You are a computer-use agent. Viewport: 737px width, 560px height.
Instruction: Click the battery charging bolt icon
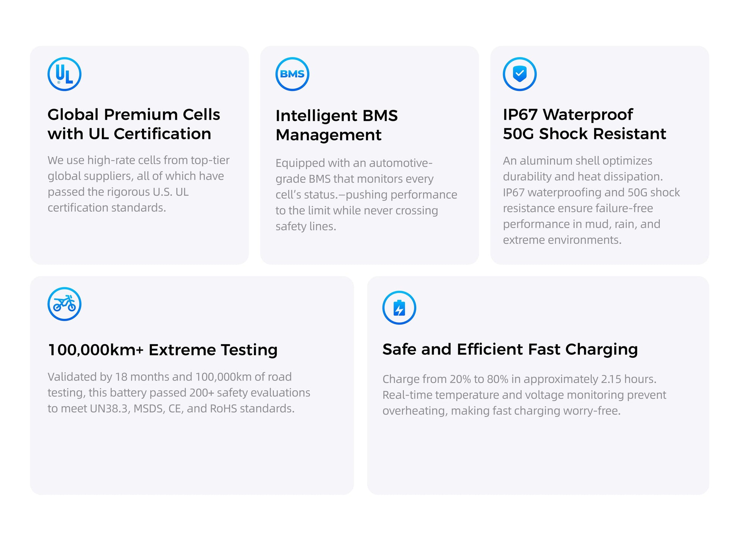coord(399,308)
